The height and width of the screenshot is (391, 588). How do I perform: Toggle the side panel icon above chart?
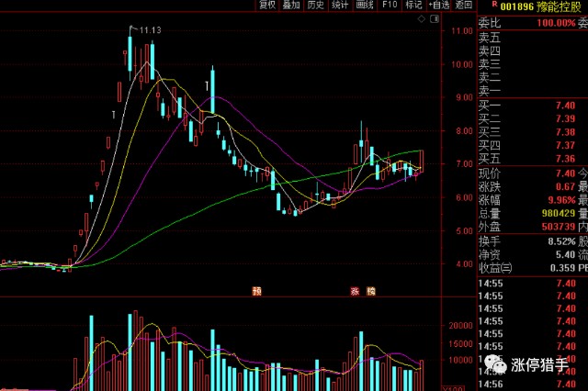435,18
